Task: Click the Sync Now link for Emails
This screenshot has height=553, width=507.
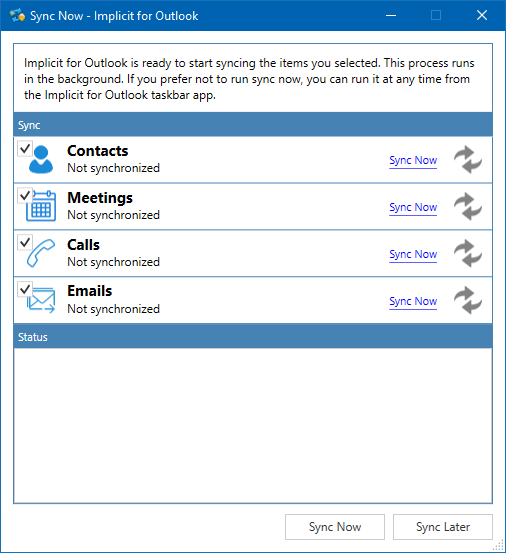Action: [413, 302]
